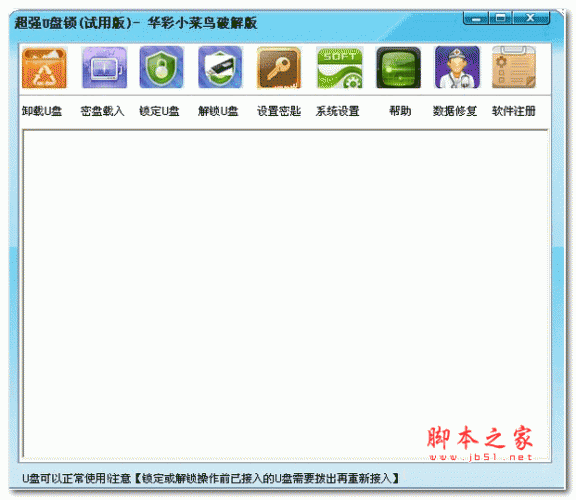This screenshot has width=576, height=500.
Task: Click the dark green Help icon
Action: click(399, 68)
